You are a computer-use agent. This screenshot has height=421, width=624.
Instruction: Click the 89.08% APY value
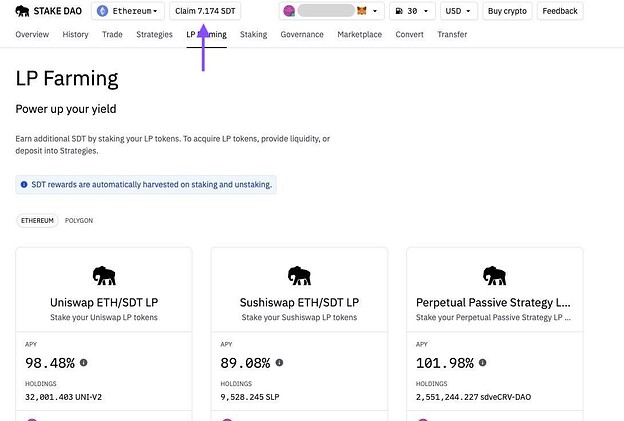245,363
